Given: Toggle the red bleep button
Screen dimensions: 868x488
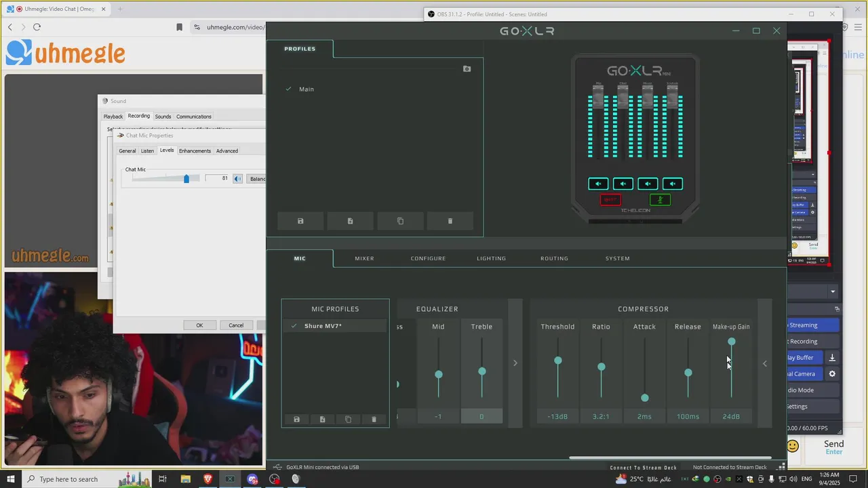Looking at the screenshot, I should [610, 199].
